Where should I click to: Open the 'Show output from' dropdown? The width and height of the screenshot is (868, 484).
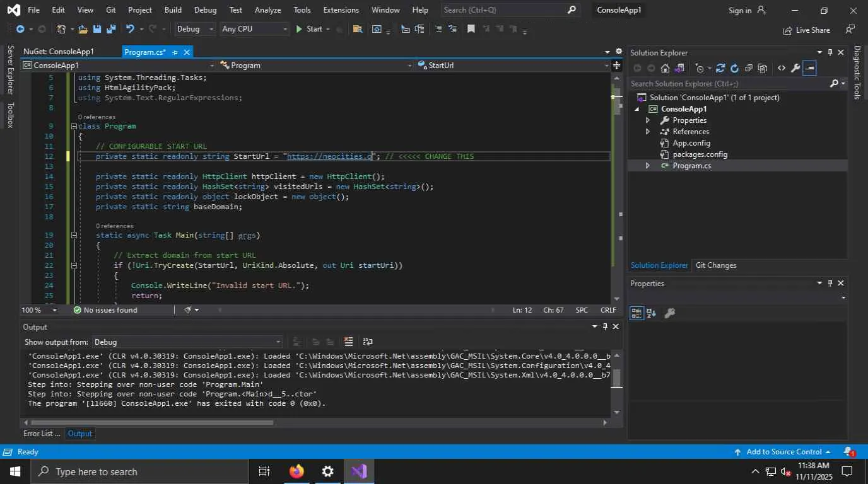(x=187, y=342)
